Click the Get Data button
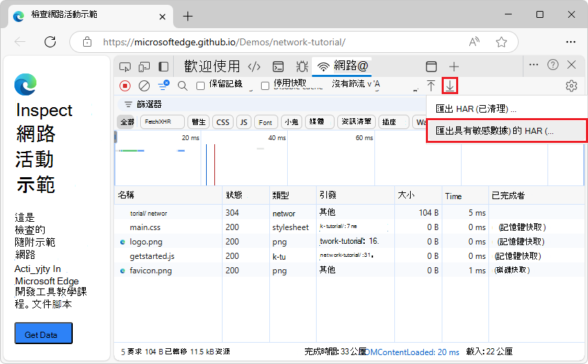The width and height of the screenshot is (588, 364). [x=43, y=333]
